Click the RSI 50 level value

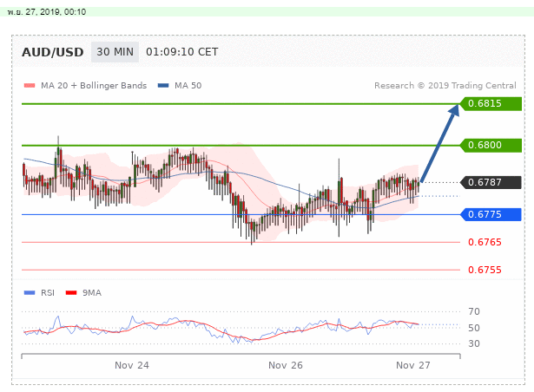pyautogui.click(x=474, y=328)
